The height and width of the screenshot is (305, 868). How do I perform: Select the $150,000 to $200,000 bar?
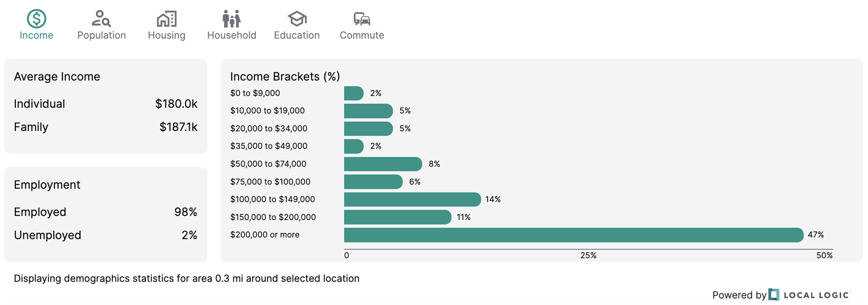coord(397,217)
